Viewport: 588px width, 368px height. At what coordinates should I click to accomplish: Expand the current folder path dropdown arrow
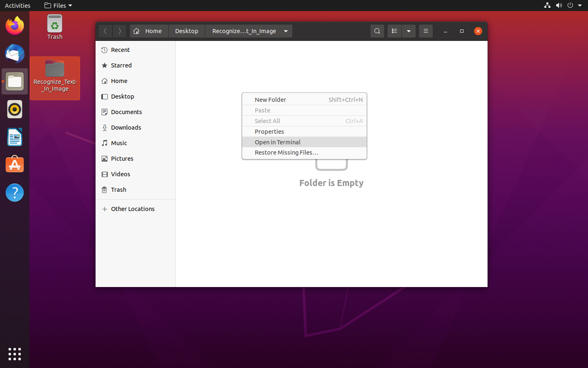[x=286, y=31]
